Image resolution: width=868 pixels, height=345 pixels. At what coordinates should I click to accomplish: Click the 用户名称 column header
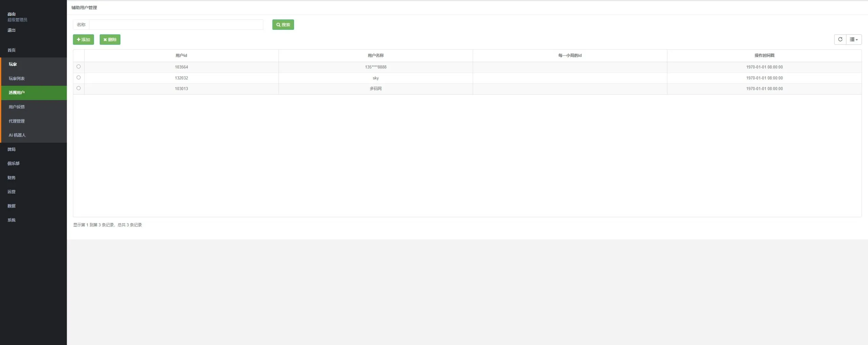(376, 56)
